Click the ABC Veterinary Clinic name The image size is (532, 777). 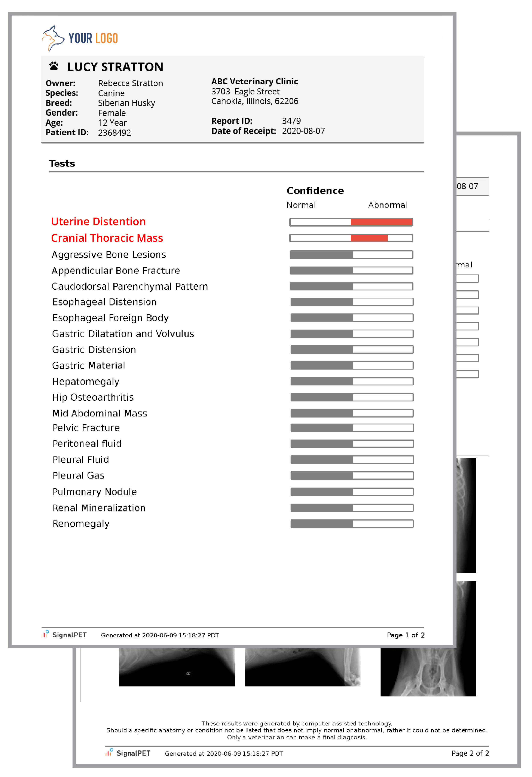[254, 81]
